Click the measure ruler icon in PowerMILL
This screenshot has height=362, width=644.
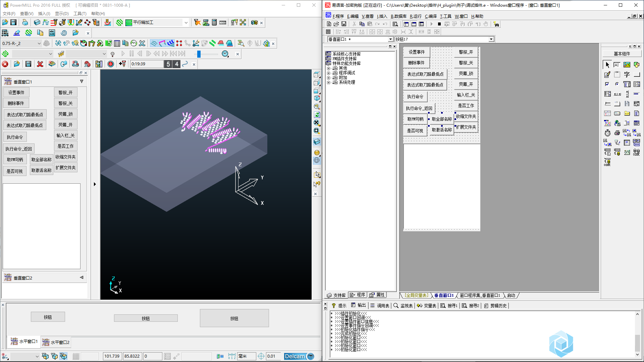point(223,22)
